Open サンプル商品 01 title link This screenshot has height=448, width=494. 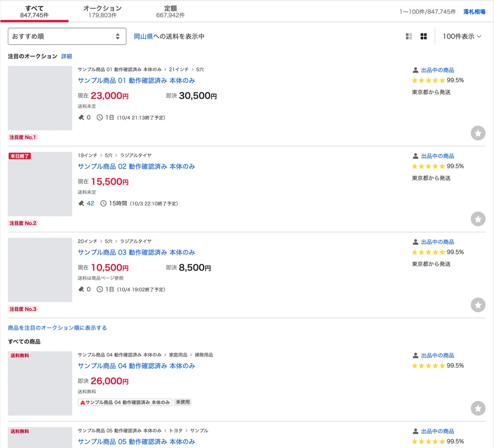pyautogui.click(x=137, y=80)
